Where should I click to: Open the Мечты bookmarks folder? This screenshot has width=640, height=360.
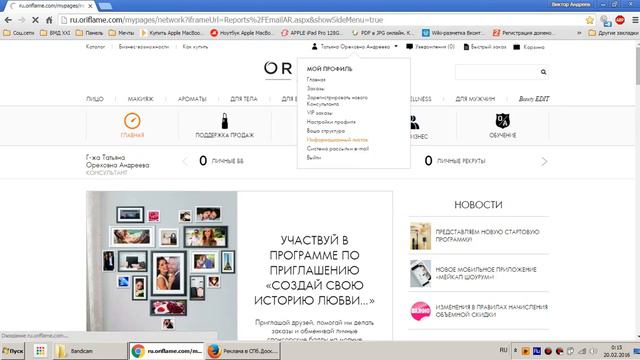click(121, 33)
